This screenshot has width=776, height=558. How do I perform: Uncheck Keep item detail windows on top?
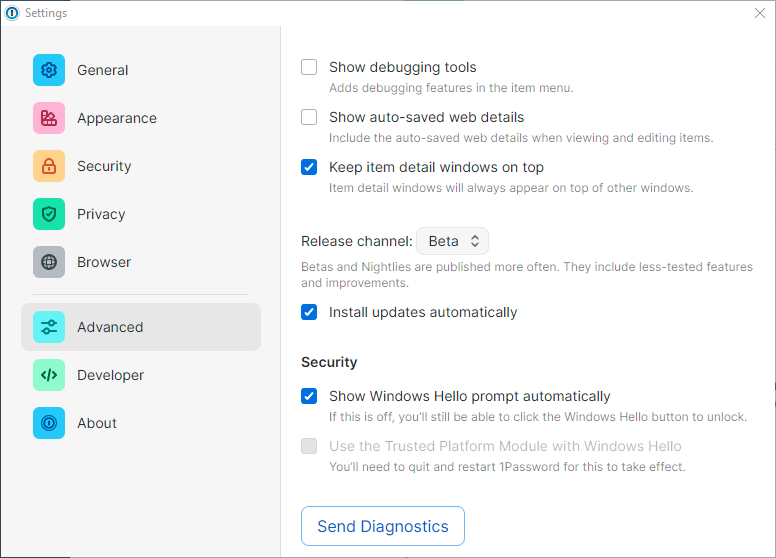[310, 167]
